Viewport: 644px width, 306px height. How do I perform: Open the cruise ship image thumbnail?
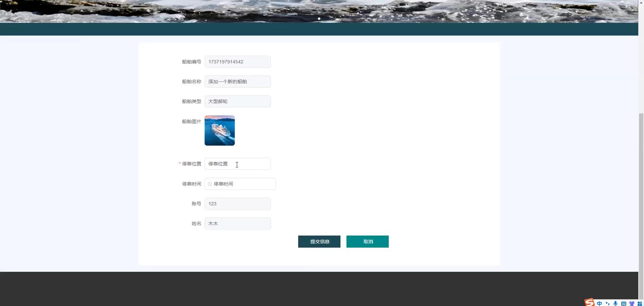(x=220, y=131)
